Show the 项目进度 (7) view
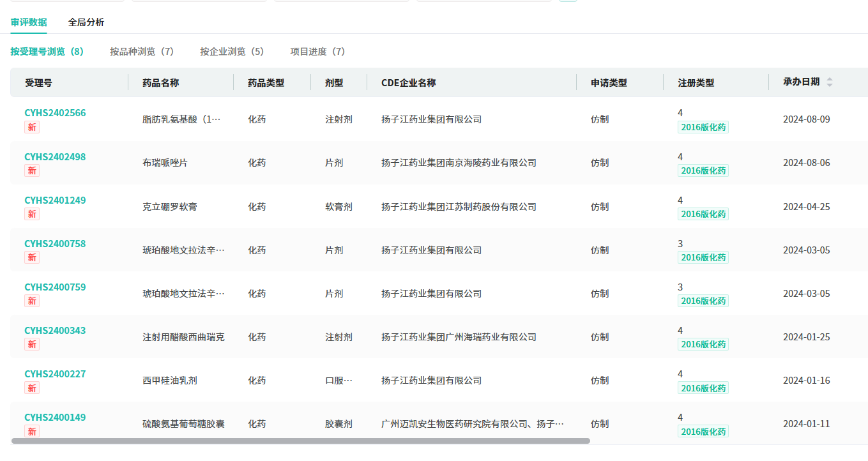The width and height of the screenshot is (868, 461). point(317,52)
